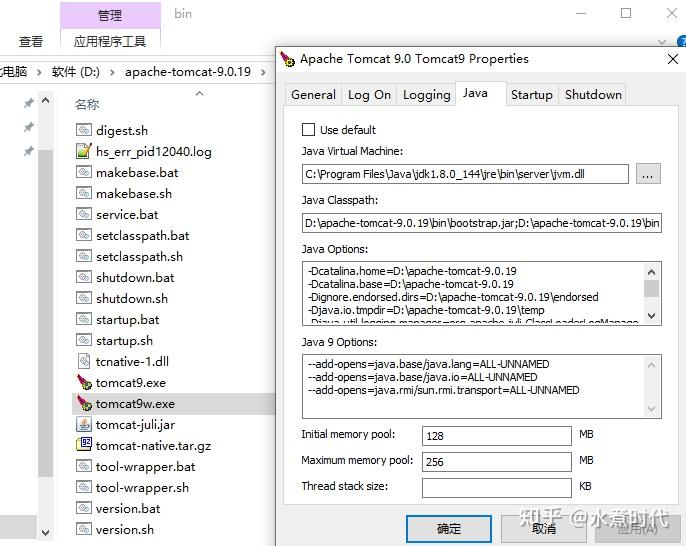
Task: Click the 名称 column header
Action: (x=87, y=104)
